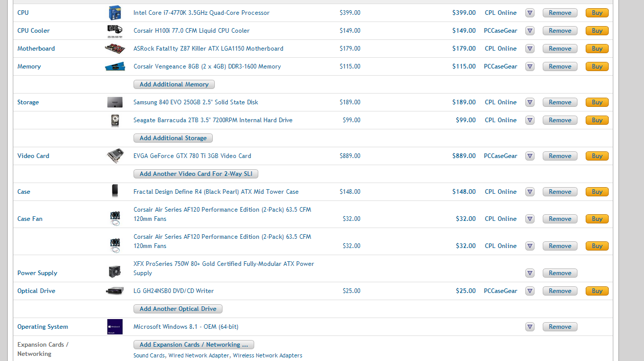Remove the Corsair H100i CPU cooler
Image resolution: width=644 pixels, height=361 pixels.
tap(560, 31)
